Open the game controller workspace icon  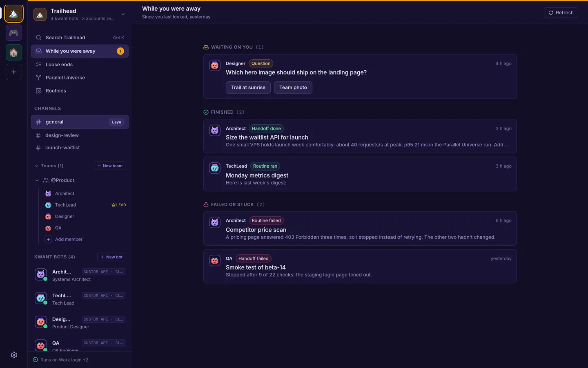tap(14, 33)
